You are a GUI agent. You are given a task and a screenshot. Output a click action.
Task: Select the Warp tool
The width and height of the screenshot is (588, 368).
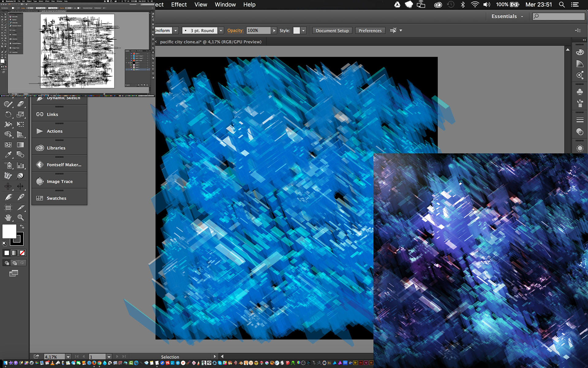click(x=8, y=124)
